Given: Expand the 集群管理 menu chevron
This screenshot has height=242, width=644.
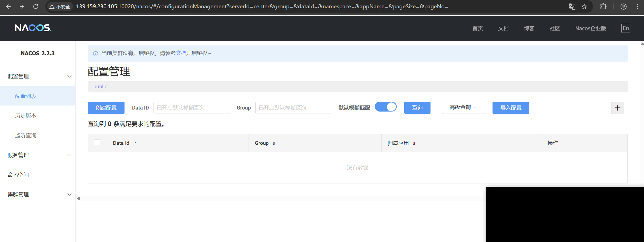Looking at the screenshot, I should pyautogui.click(x=69, y=195).
